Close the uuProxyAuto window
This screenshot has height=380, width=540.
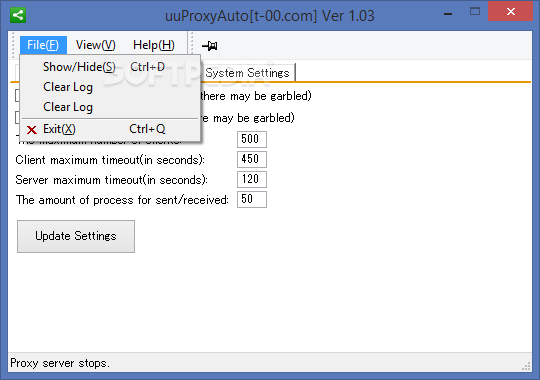click(x=511, y=11)
